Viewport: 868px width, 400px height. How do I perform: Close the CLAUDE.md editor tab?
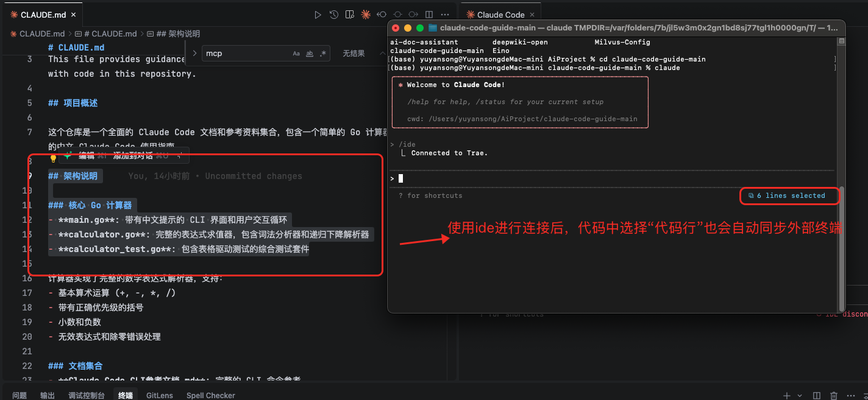coord(73,15)
